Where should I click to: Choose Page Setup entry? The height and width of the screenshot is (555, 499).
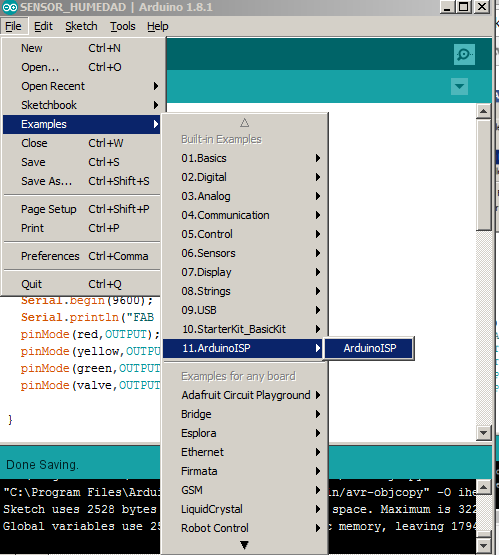pyautogui.click(x=82, y=209)
